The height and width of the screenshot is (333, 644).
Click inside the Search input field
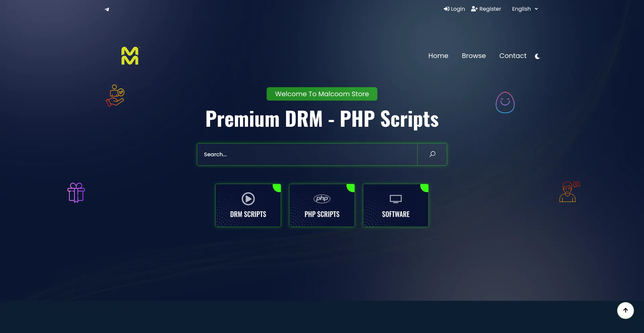307,155
